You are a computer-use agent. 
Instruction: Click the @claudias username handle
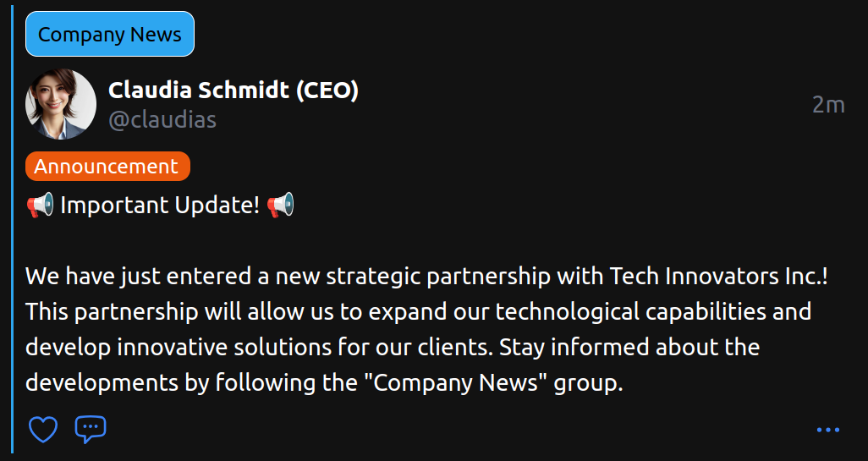click(162, 120)
